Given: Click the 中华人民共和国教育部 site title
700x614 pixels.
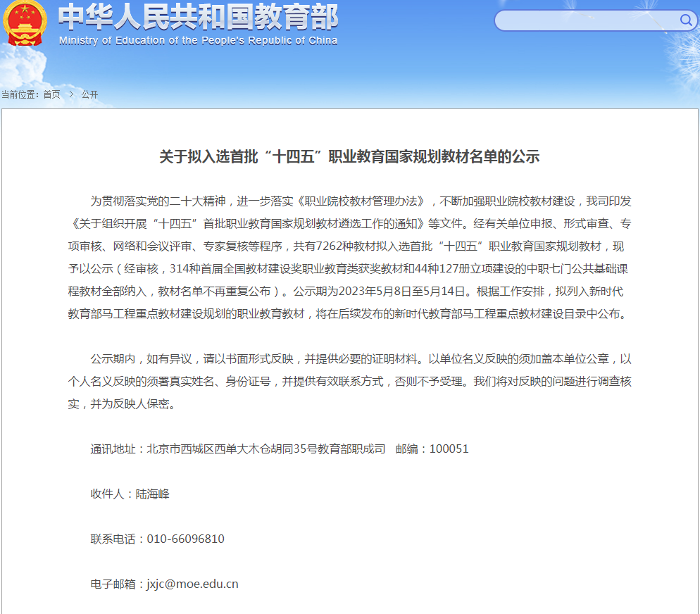Looking at the screenshot, I should 198,17.
